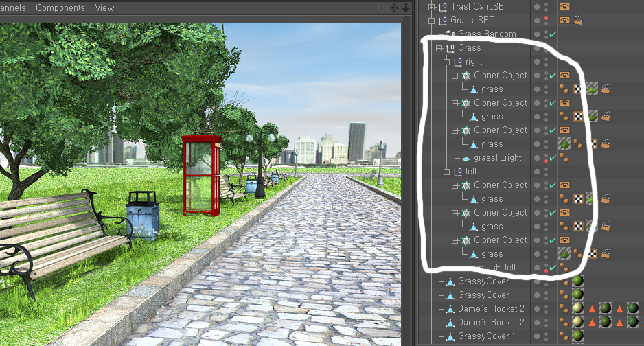Open the Components menu
The width and height of the screenshot is (644, 346).
click(60, 8)
